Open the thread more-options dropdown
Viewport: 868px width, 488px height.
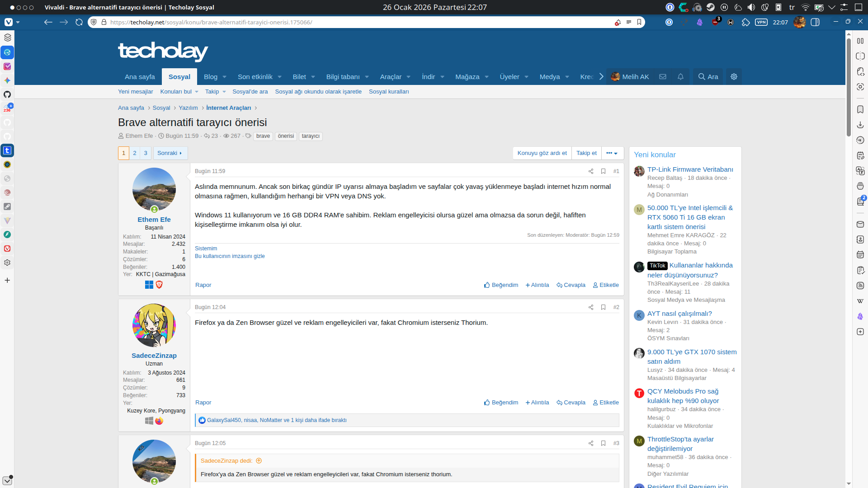[612, 153]
